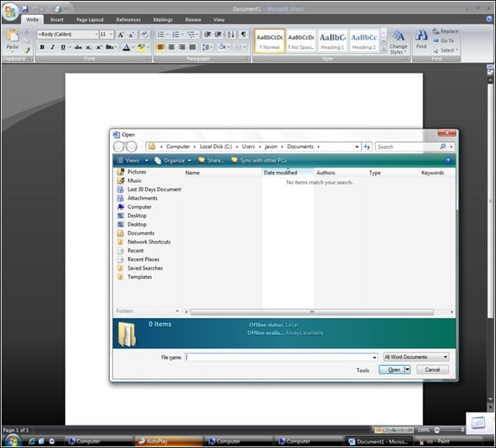Toggle Subscript formatting
The image size is (496, 448).
88,47
